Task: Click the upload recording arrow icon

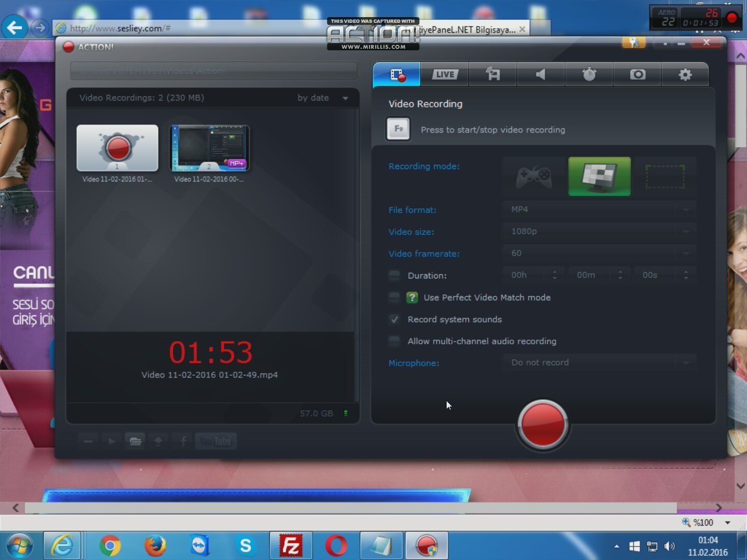Action: tap(158, 441)
